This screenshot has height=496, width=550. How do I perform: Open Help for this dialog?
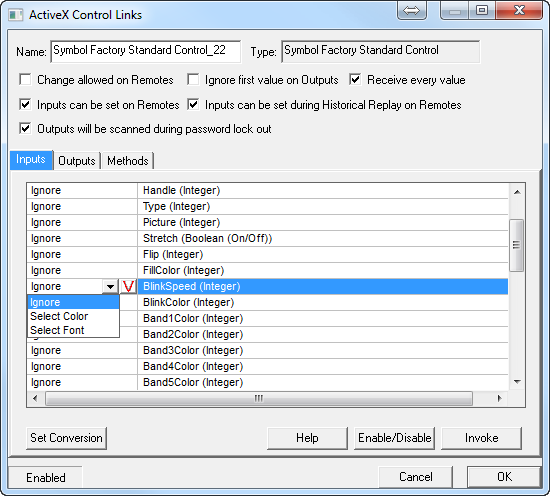pyautogui.click(x=307, y=438)
